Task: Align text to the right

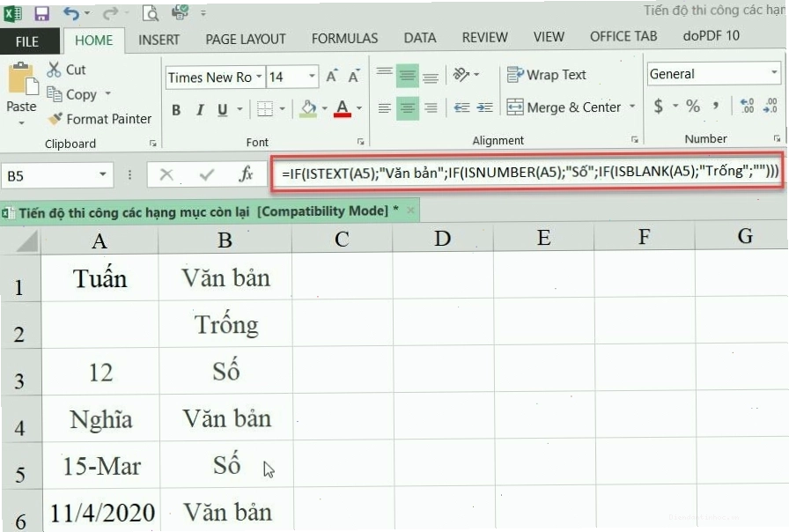Action: (x=431, y=107)
